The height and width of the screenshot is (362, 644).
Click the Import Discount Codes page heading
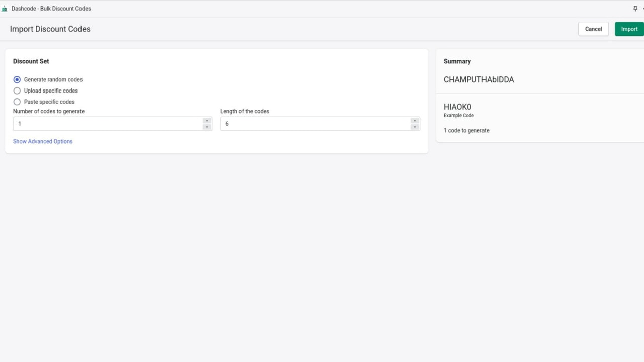(x=50, y=29)
